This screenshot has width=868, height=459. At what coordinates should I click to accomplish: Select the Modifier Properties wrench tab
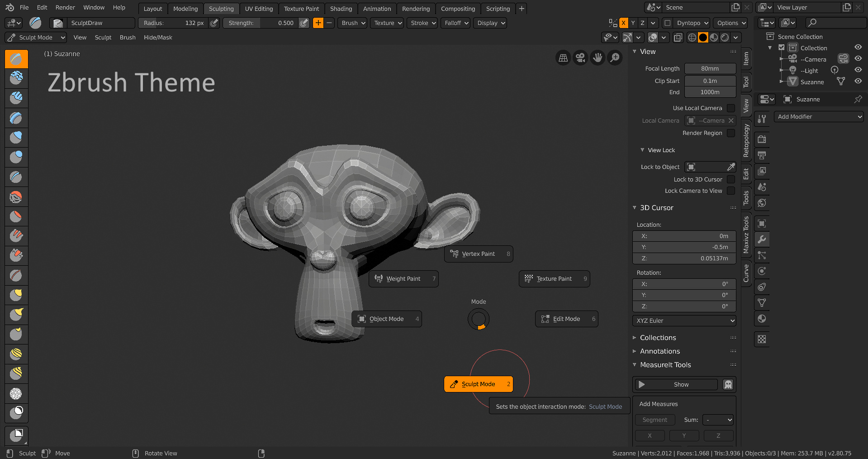[762, 239]
